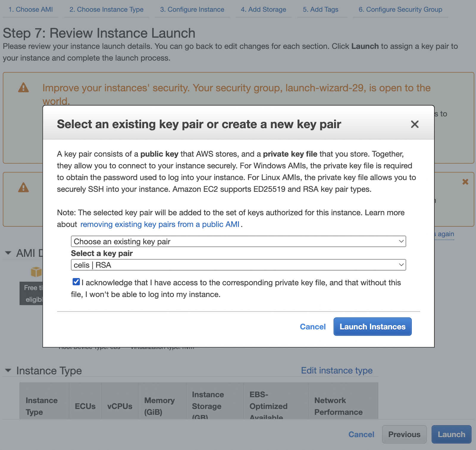Screen dimensions: 476x450
Task: Click the second warning triangle icon
Action: point(24,188)
